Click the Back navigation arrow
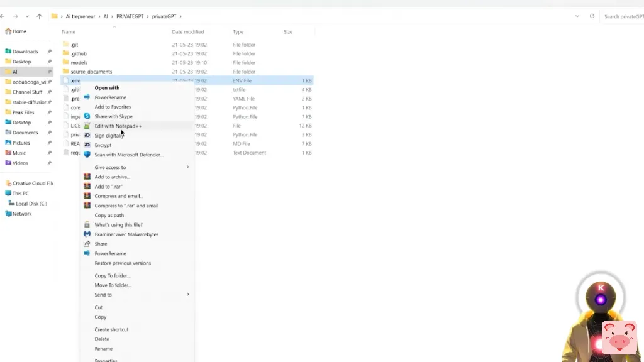Viewport: 644px width, 362px height. [3, 16]
